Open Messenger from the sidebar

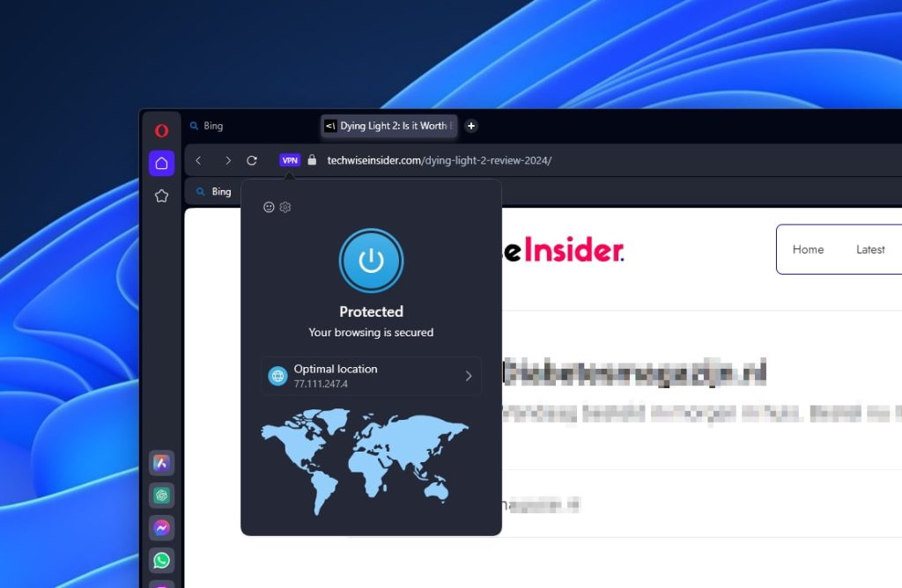(161, 528)
